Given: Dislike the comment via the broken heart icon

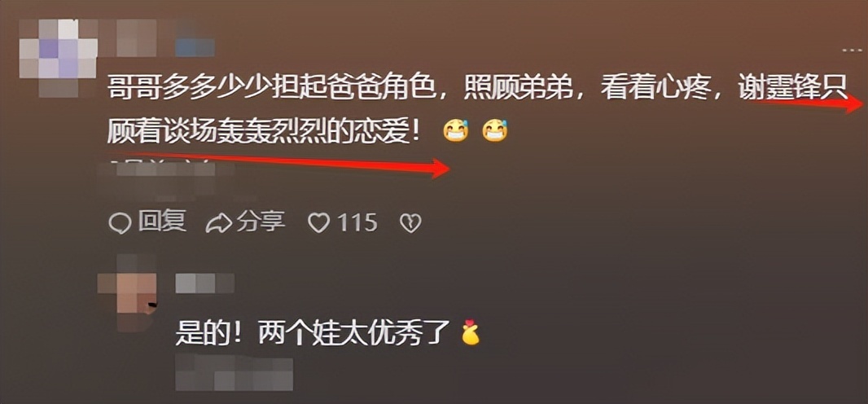Looking at the screenshot, I should click(410, 223).
